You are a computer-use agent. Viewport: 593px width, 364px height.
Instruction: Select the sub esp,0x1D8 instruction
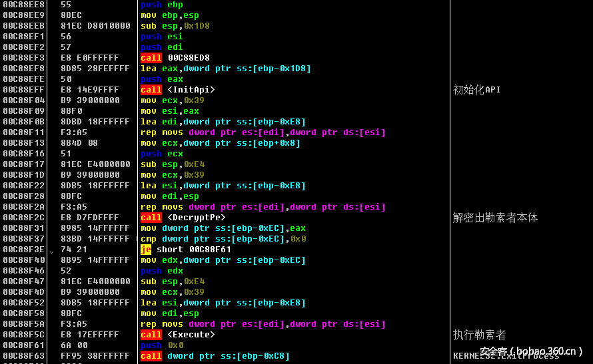point(180,26)
